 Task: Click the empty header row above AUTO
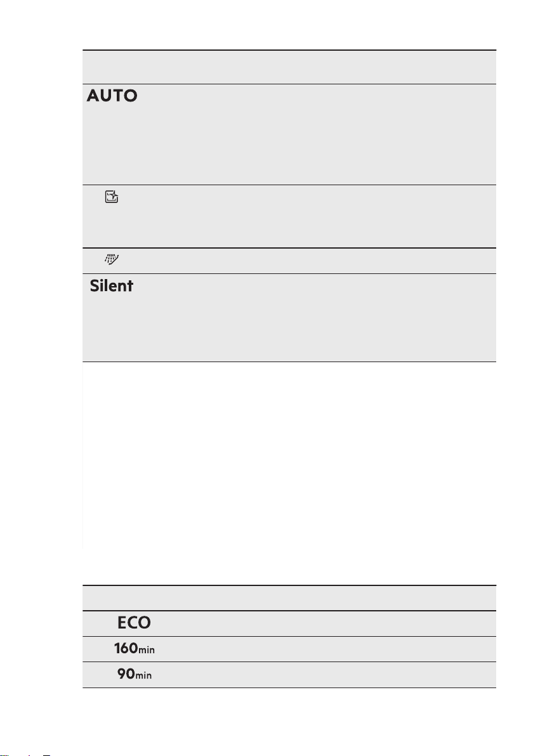click(x=289, y=67)
